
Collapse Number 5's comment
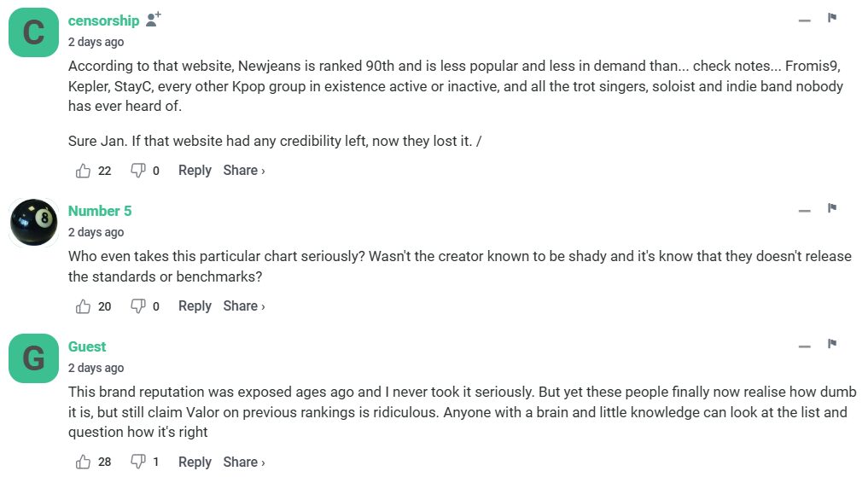coord(804,211)
